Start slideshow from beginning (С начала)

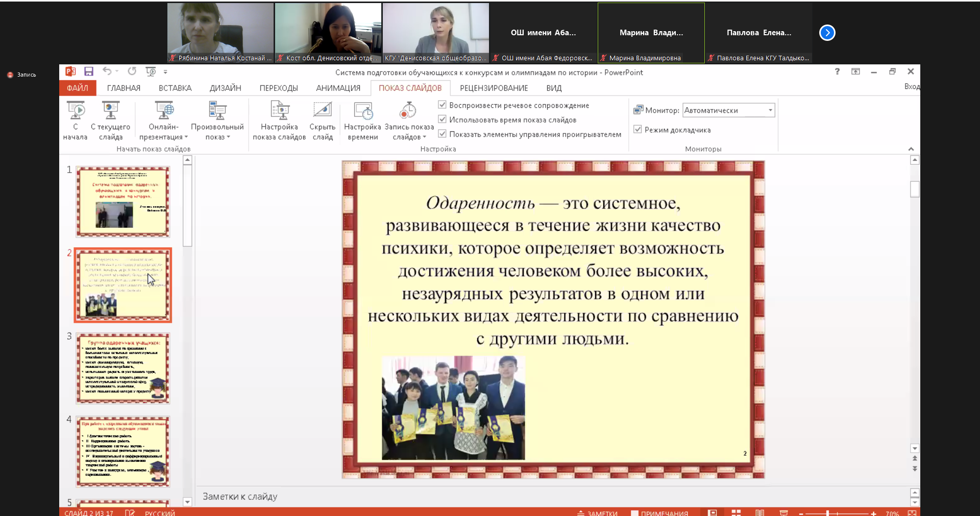coord(75,121)
